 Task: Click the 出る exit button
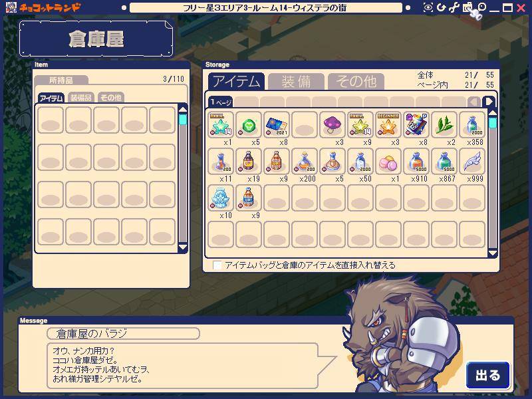tap(488, 375)
